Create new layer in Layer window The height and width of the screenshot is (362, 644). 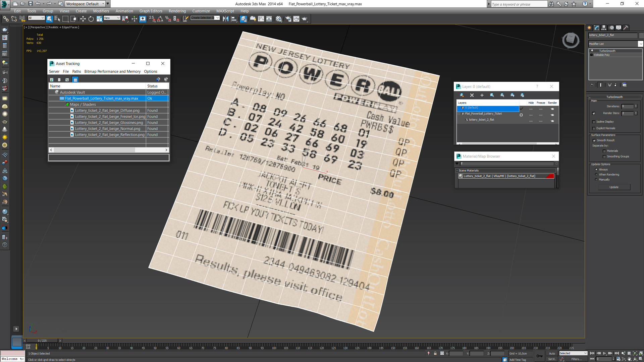462,95
